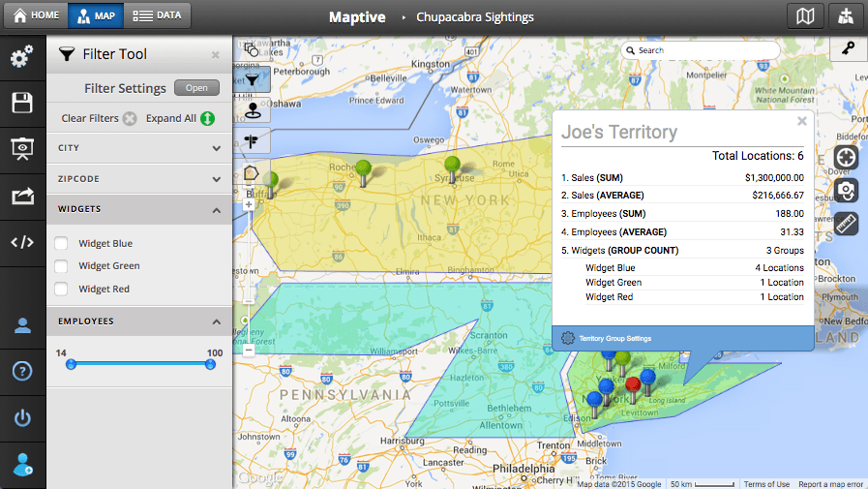Click the Chupacabra Sightings map title
This screenshot has width=868, height=489.
(475, 17)
